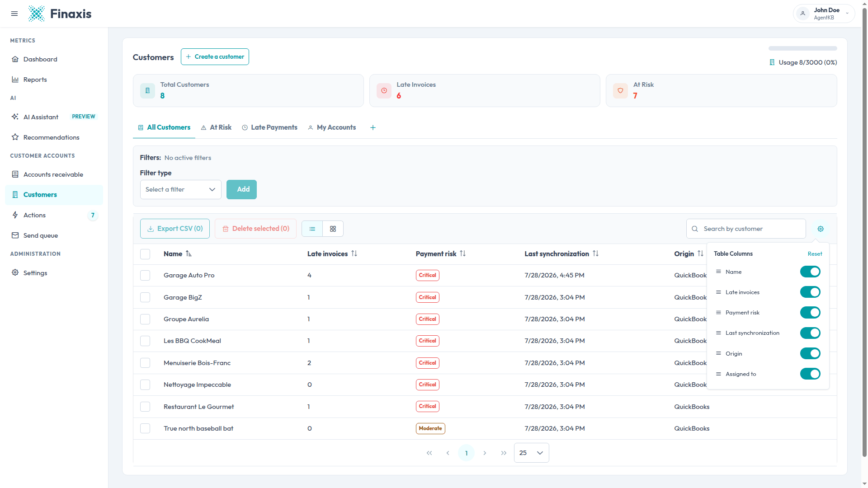Click the Finaxis logo
Screen dimensions: 868x488
click(x=60, y=14)
